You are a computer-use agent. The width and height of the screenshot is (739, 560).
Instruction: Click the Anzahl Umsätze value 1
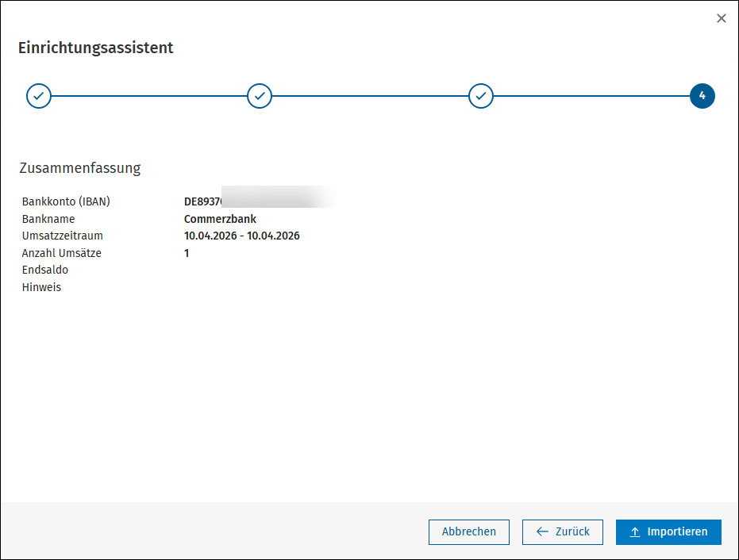[x=187, y=253]
